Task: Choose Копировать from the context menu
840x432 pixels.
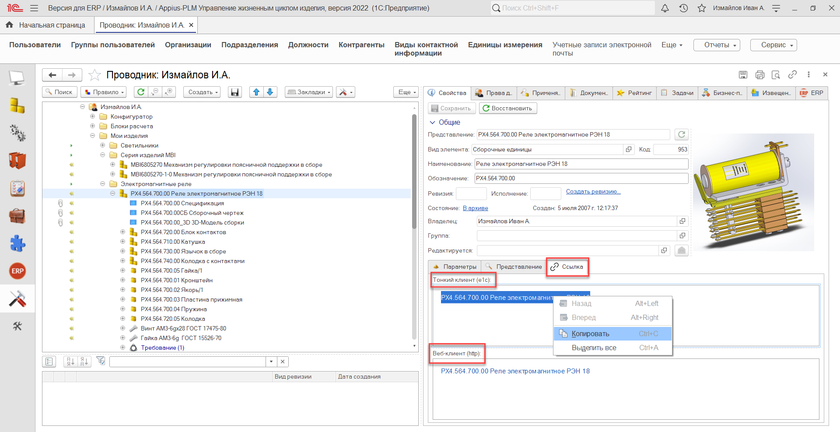Action: (x=590, y=333)
